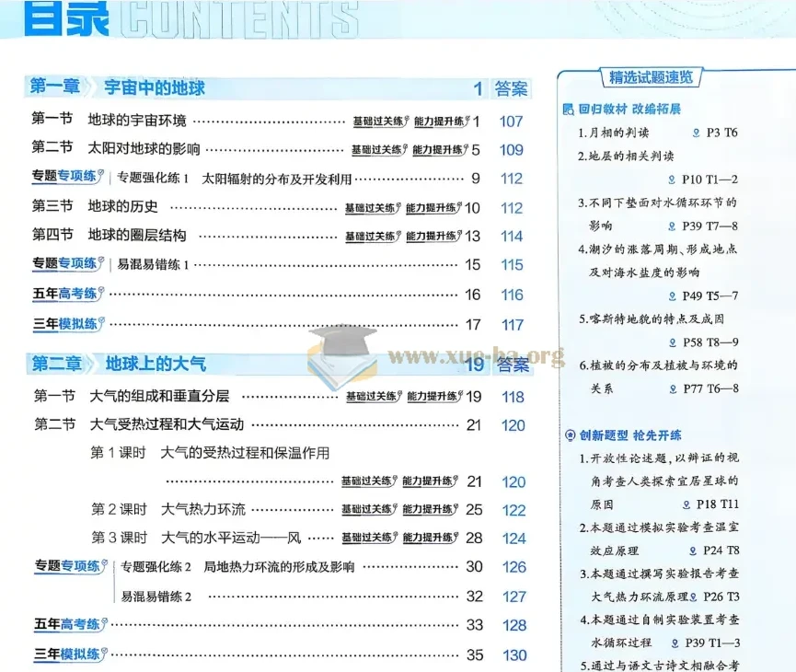The width and height of the screenshot is (796, 672).
Task: Click the pin icon beside P3 T6
Action: pos(697,133)
